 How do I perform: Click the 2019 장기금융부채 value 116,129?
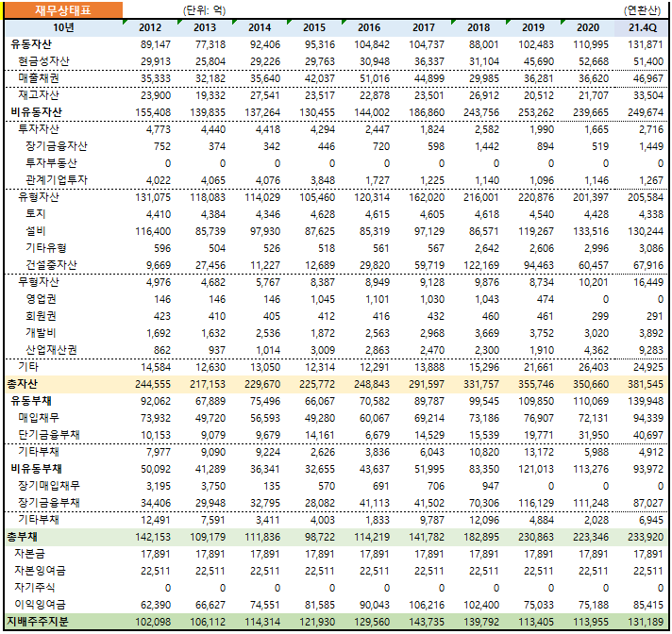tap(536, 503)
